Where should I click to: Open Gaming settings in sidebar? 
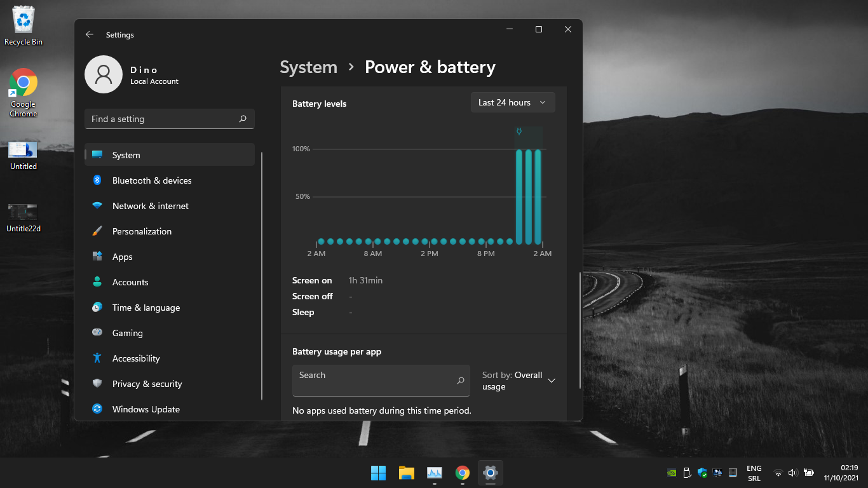coord(127,333)
